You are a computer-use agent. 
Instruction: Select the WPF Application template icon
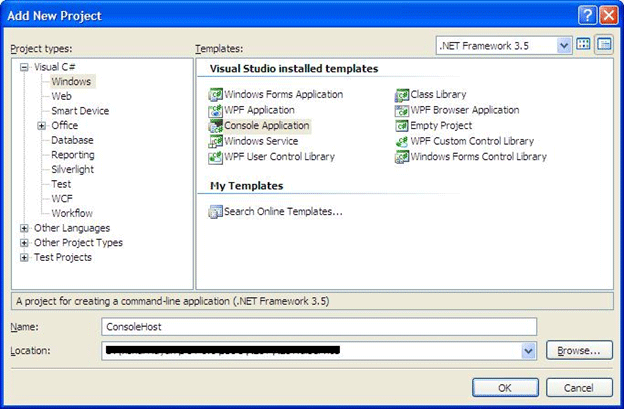point(215,110)
